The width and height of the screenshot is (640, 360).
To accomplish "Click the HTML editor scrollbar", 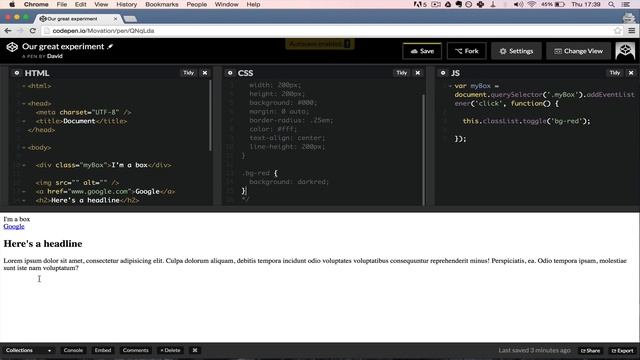I will tap(211, 116).
